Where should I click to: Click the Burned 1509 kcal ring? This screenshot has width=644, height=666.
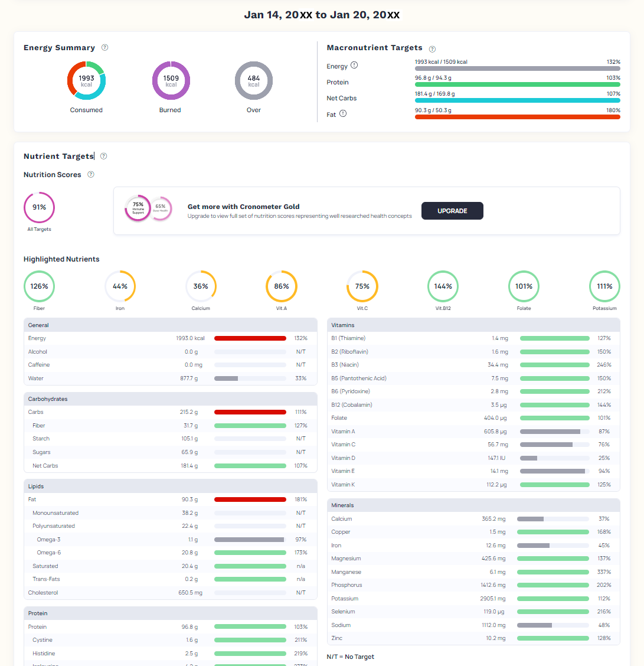(171, 81)
